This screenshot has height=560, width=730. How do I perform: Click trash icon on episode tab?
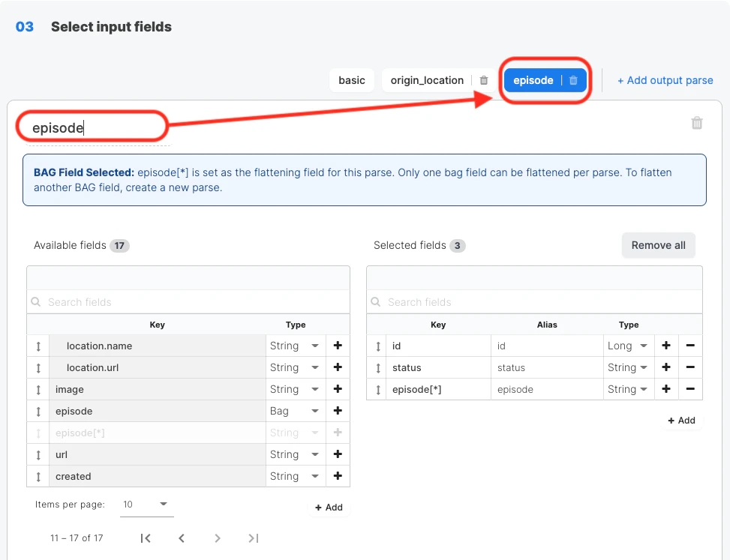(x=573, y=80)
